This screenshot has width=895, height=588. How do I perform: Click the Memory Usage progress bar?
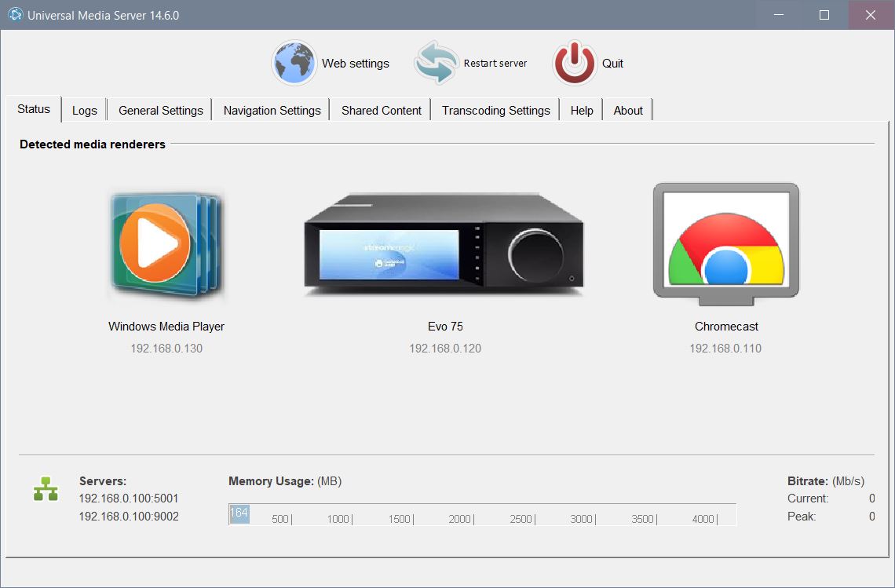(x=482, y=514)
